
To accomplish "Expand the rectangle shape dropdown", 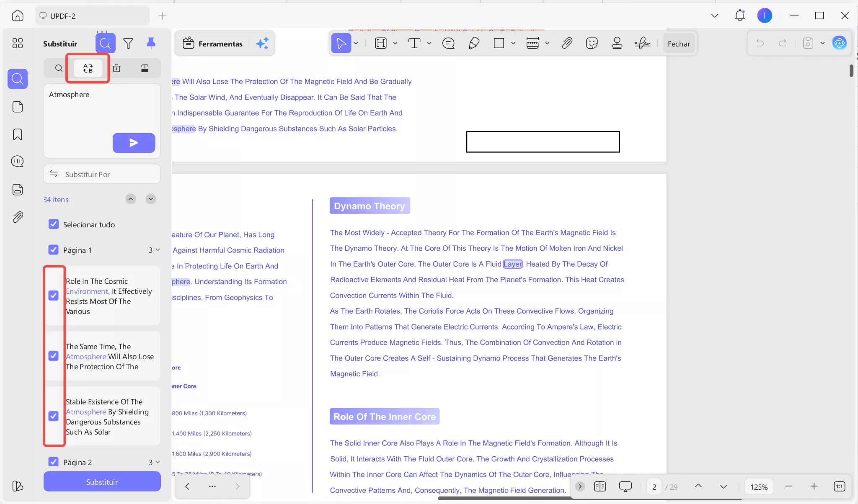I will pyautogui.click(x=513, y=43).
